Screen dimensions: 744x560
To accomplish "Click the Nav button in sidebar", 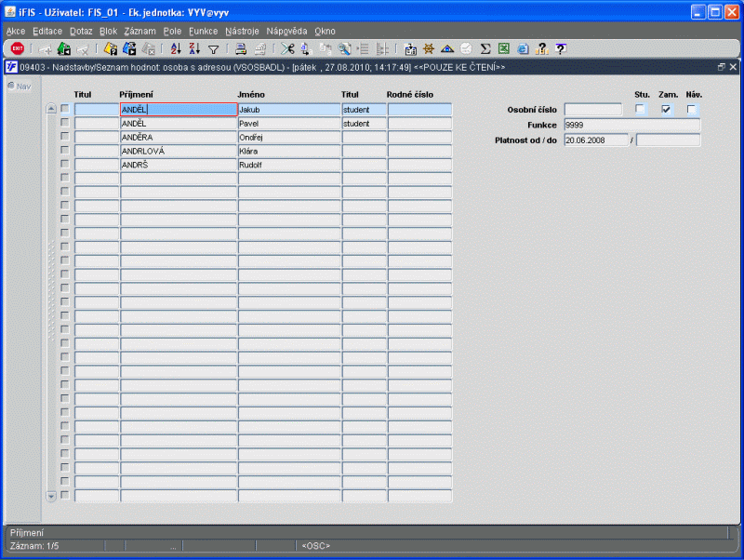I will 20,87.
